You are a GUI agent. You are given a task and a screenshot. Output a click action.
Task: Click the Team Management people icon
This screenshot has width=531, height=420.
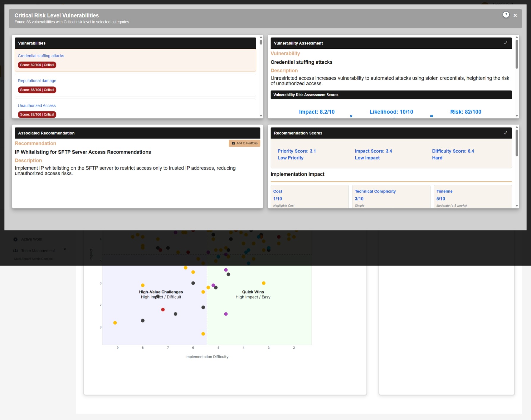coord(15,251)
